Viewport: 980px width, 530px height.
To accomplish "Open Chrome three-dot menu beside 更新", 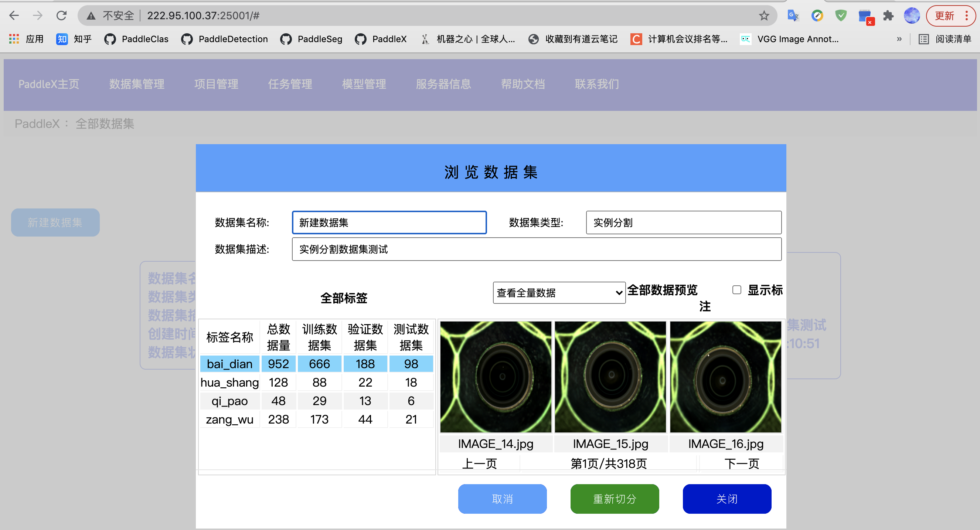I will pos(967,16).
